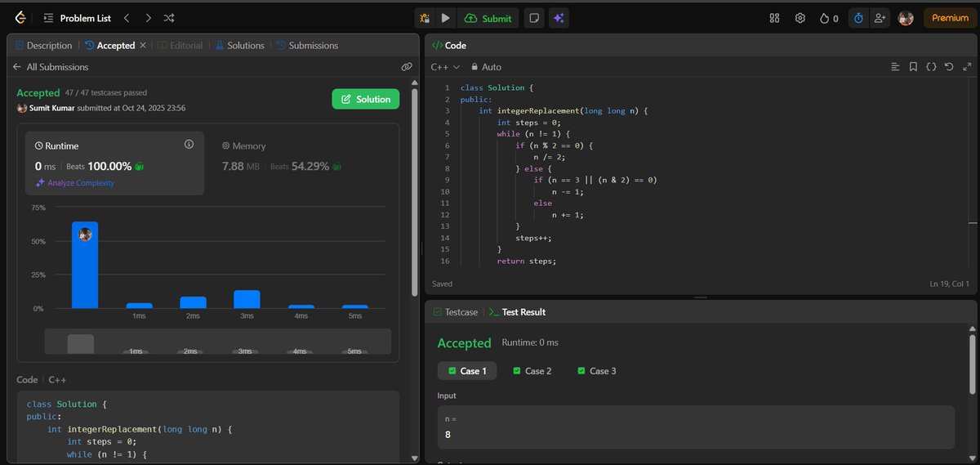Viewport: 980px width, 465px height.
Task: Copy the submission link icon
Action: (406, 67)
